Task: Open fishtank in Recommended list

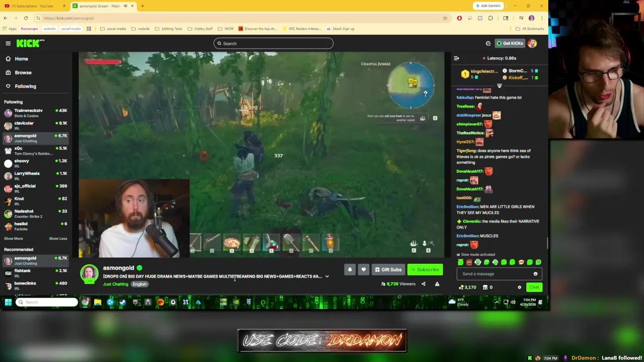Action: click(35, 273)
